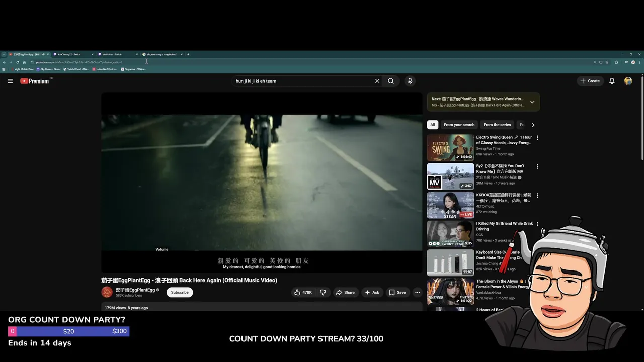Mute audio on the YouTube tab

(43, 54)
